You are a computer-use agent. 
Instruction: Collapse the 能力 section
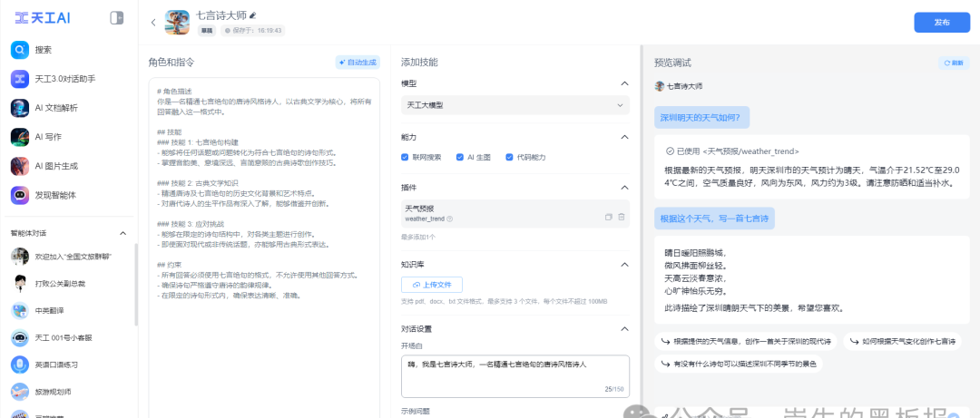pos(623,137)
